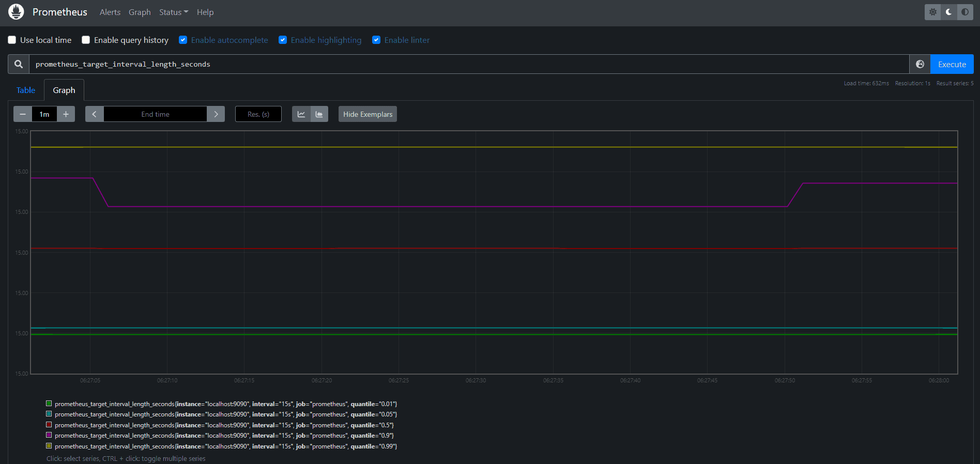The width and height of the screenshot is (980, 464).
Task: Click x-axis label 06:28:00
Action: 939,380
